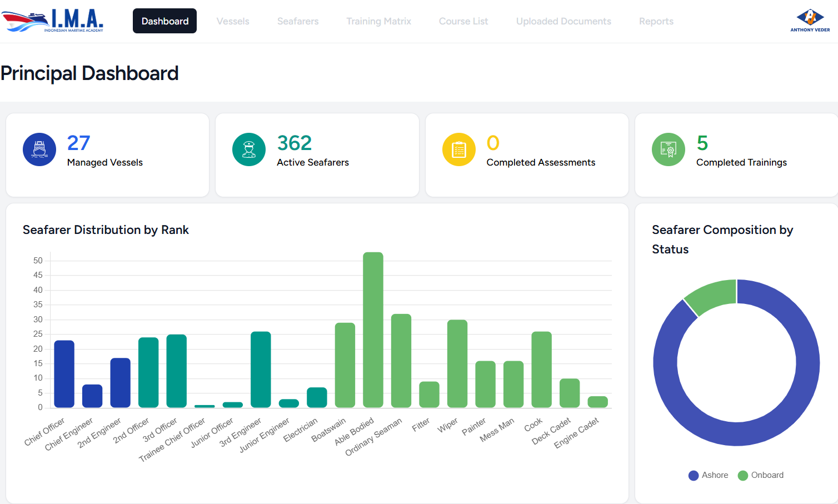Click the Completed Assessments clipboard icon

[x=459, y=149]
